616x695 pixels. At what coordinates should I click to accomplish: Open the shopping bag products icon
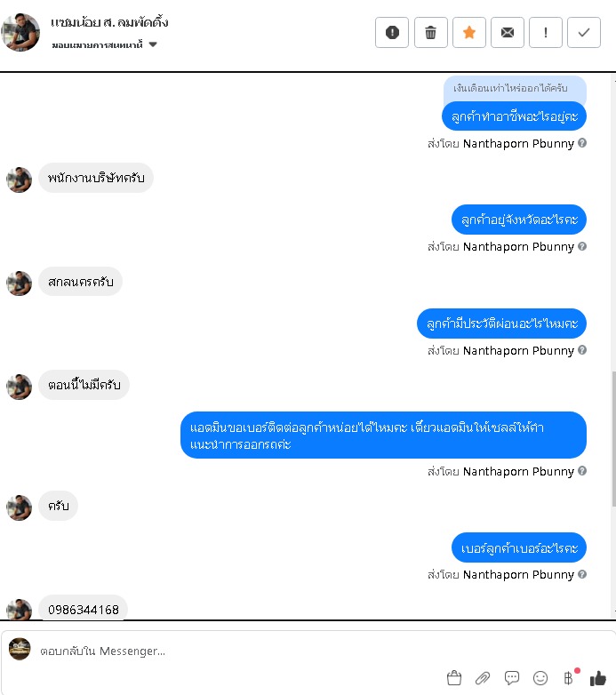point(454,678)
